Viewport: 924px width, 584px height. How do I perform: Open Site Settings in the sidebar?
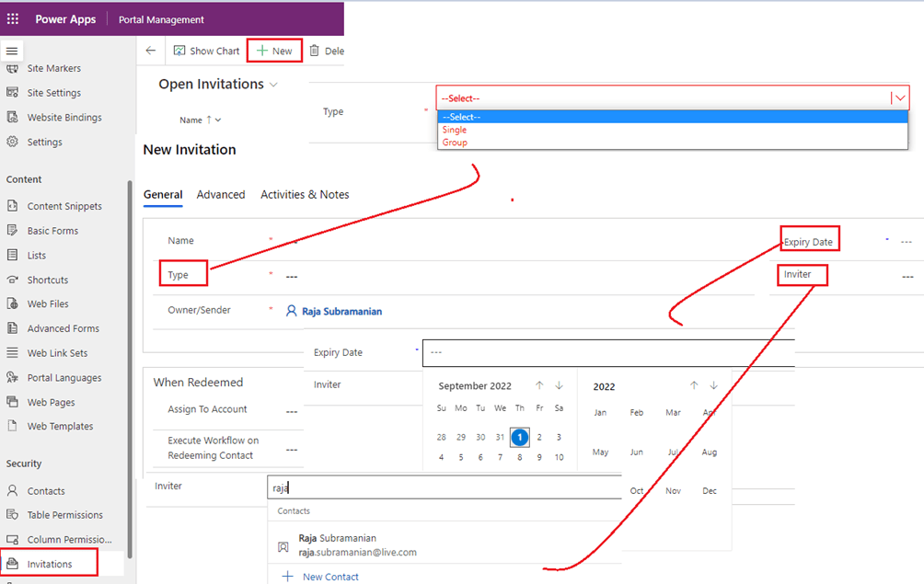point(53,93)
